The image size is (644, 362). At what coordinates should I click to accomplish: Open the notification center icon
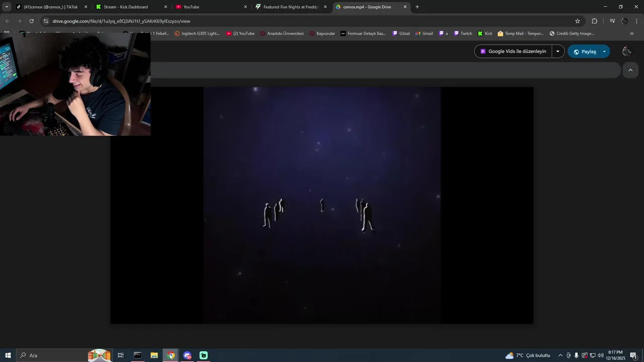[x=633, y=355]
